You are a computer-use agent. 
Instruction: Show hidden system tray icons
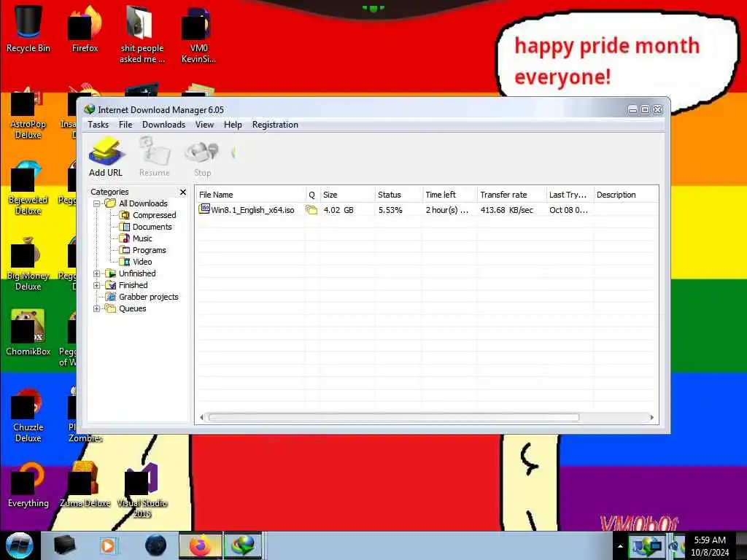click(x=620, y=546)
